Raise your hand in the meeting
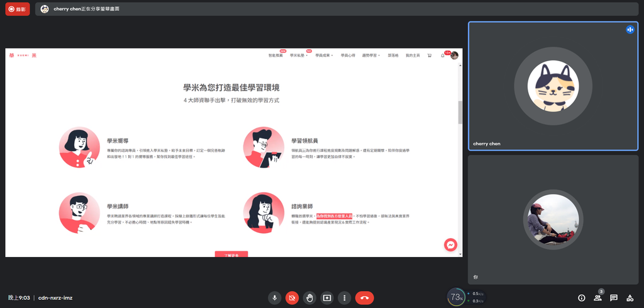Image resolution: width=644 pixels, height=308 pixels. click(309, 297)
